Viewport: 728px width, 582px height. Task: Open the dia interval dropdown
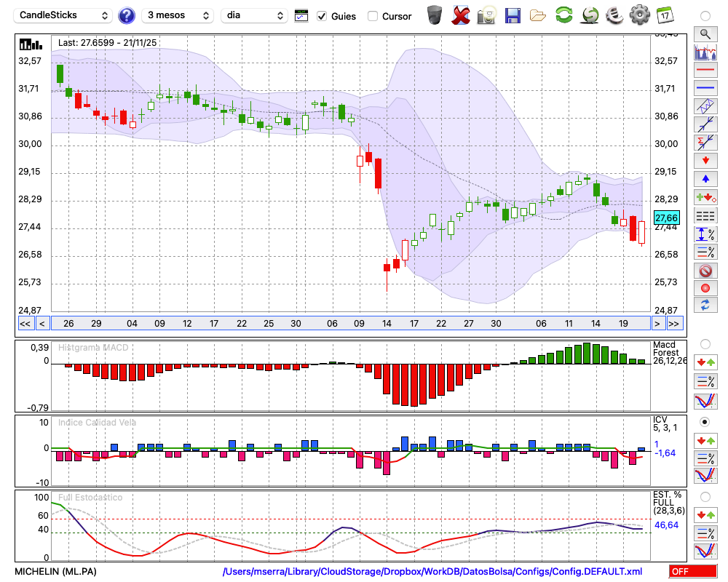pyautogui.click(x=256, y=15)
